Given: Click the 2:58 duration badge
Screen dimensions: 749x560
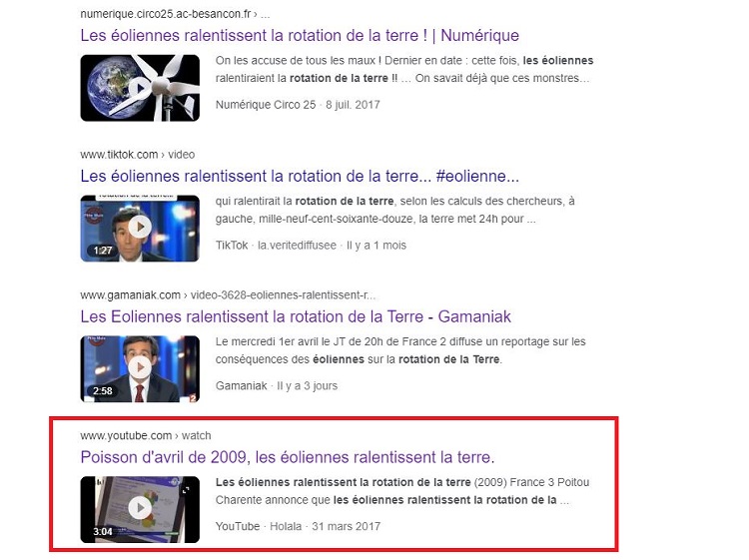Looking at the screenshot, I should pos(103,391).
